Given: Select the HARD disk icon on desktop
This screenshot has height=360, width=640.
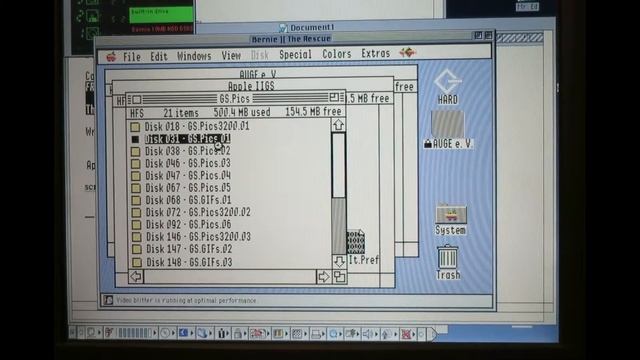Looking at the screenshot, I should coord(448,86).
